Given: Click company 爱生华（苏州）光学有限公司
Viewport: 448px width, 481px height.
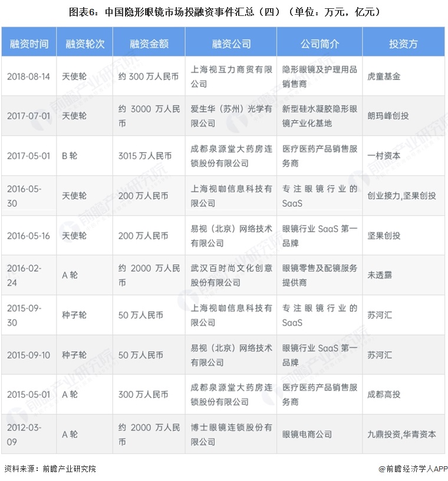Looking at the screenshot, I should point(231,116).
